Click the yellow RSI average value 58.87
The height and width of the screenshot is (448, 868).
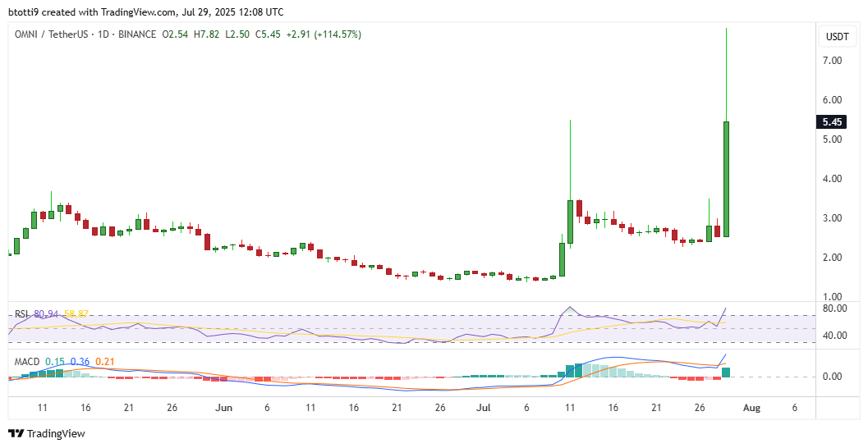click(x=76, y=314)
